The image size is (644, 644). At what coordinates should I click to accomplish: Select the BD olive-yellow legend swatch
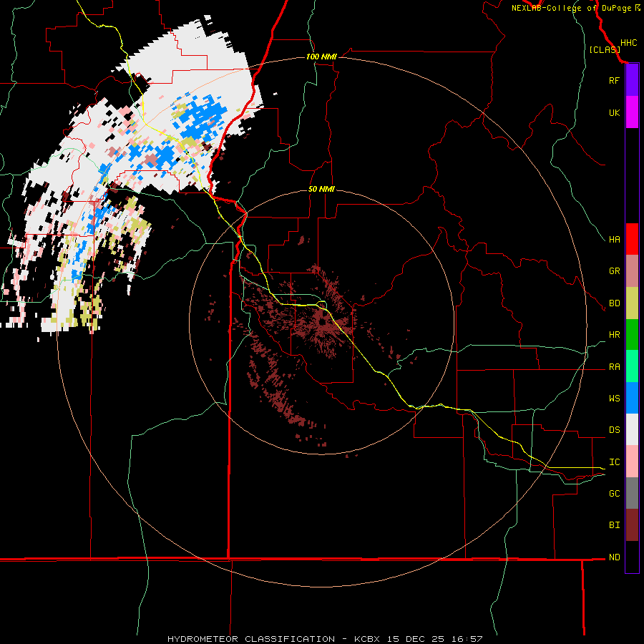coord(632,303)
